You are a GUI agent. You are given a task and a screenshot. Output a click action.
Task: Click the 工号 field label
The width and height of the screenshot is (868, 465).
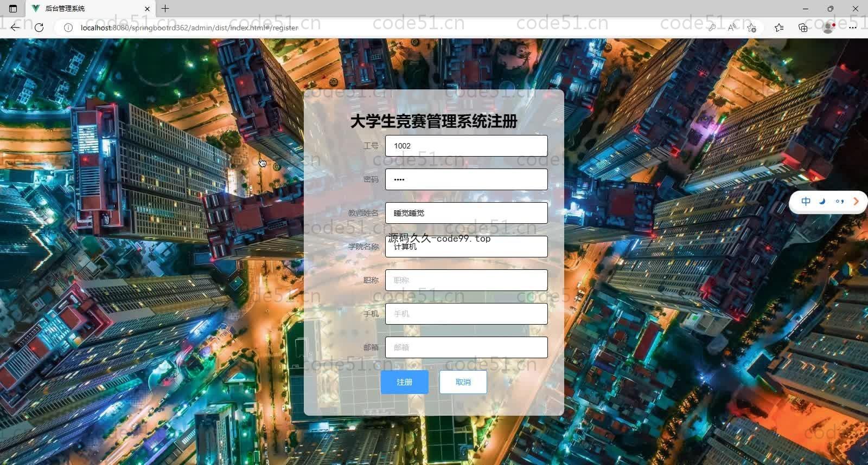tap(371, 146)
